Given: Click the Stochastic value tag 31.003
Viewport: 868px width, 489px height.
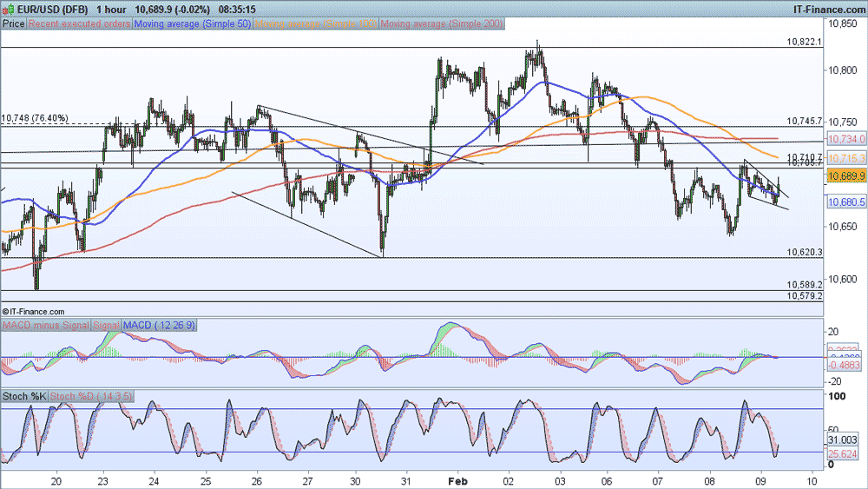Looking at the screenshot, I should tap(843, 439).
